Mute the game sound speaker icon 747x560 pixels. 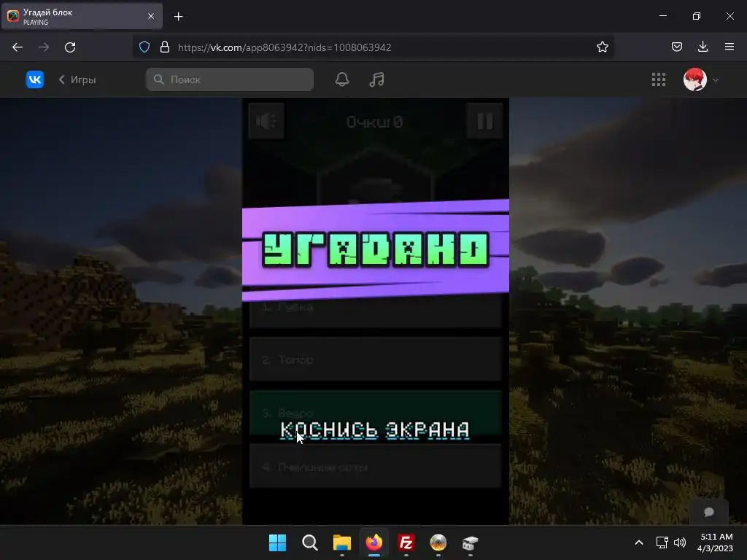pos(266,121)
